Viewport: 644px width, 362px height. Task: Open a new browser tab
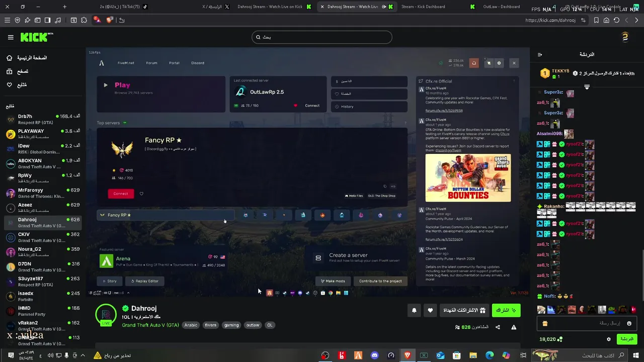(64, 7)
